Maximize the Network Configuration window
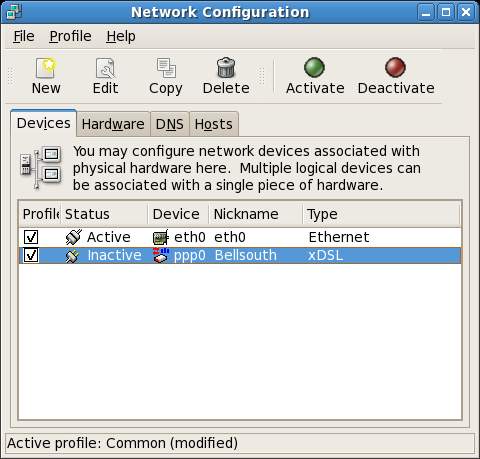The height and width of the screenshot is (459, 480). coord(446,13)
